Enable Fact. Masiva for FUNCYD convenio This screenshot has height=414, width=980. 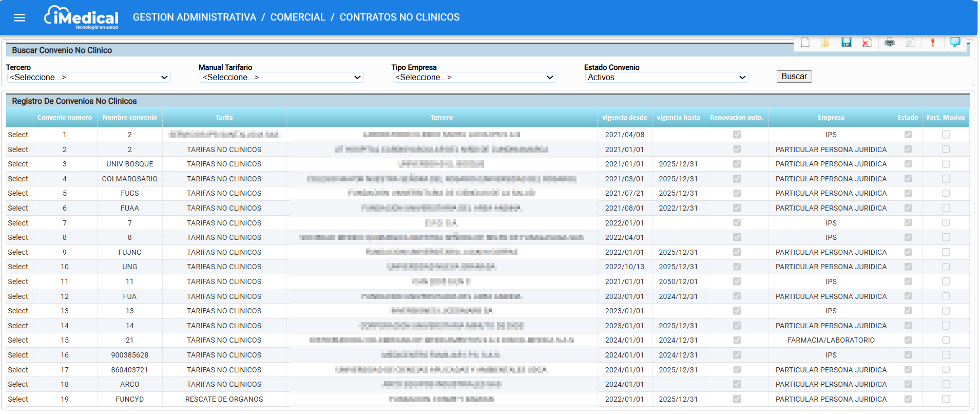pos(946,399)
